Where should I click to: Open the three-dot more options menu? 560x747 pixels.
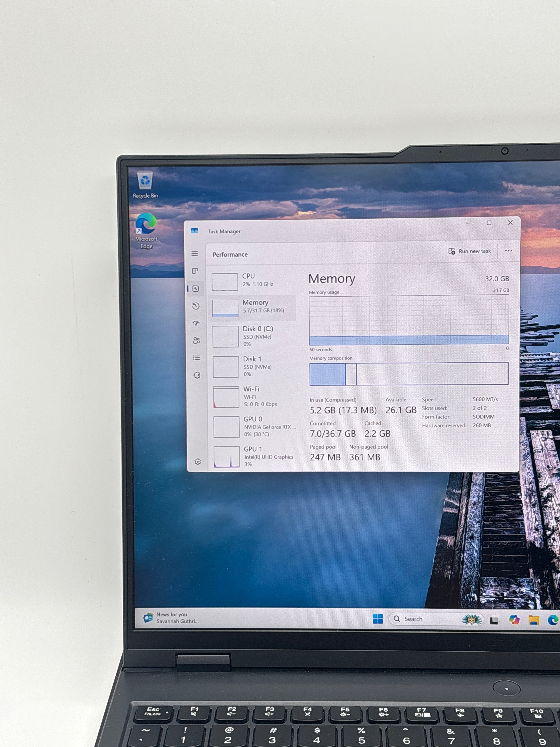click(x=508, y=251)
